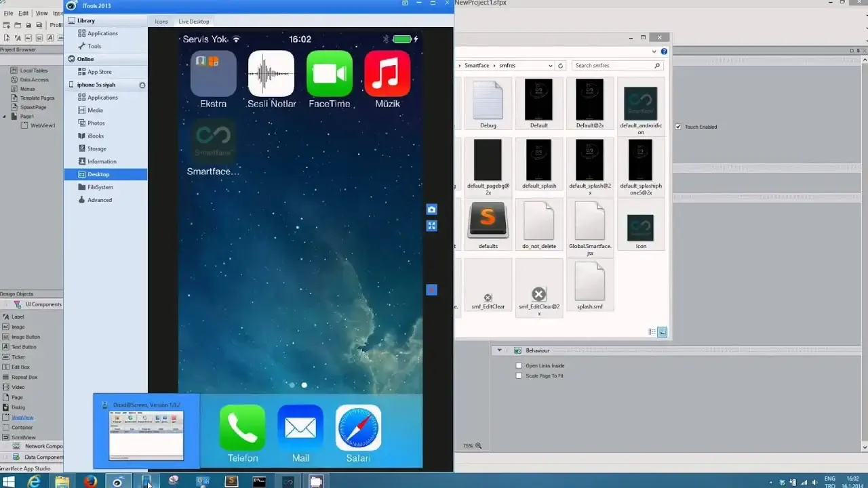This screenshot has height=488, width=868.
Task: Click the screenshot camera icon beside iPhone screen
Action: coord(432,209)
